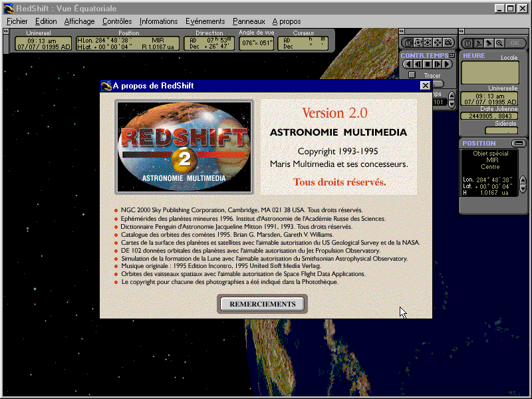Close the A propos de RedShift dialog

[425, 86]
